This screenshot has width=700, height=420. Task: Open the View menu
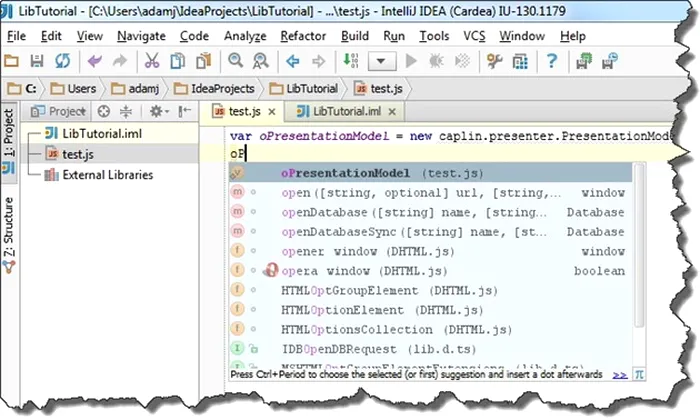(89, 36)
